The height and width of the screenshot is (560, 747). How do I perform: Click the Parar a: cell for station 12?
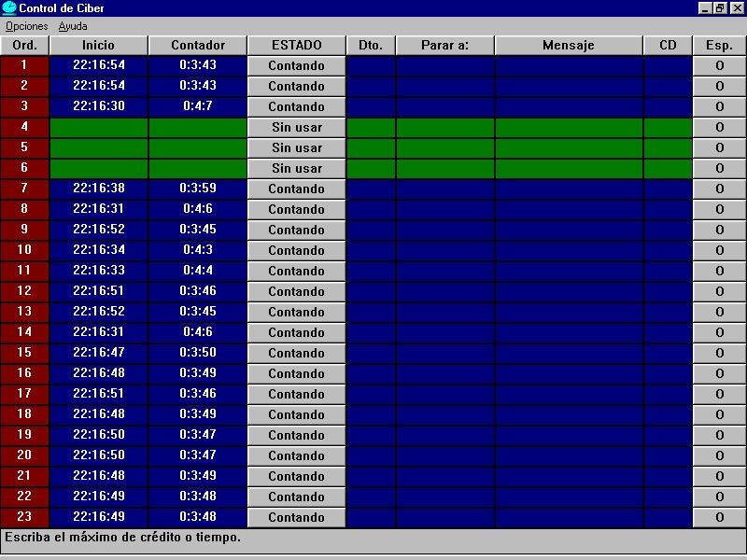coord(444,291)
